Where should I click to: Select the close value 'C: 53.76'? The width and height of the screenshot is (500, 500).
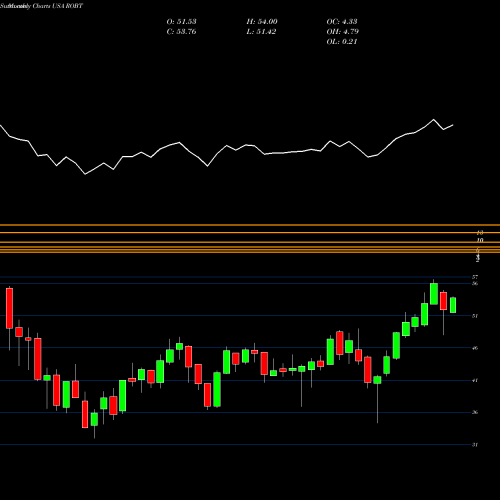[x=181, y=32]
